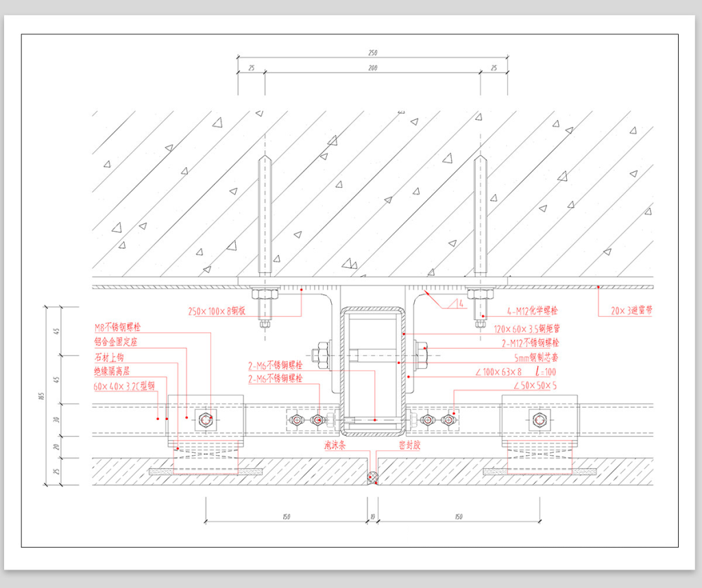
Task: Select the 泡沫条 label
Action: (x=334, y=445)
